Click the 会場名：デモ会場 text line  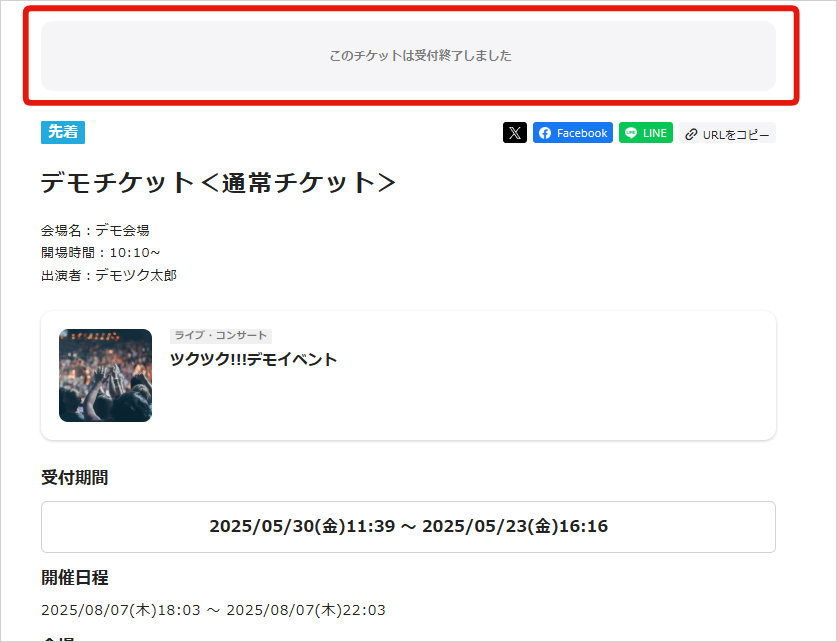pyautogui.click(x=95, y=230)
